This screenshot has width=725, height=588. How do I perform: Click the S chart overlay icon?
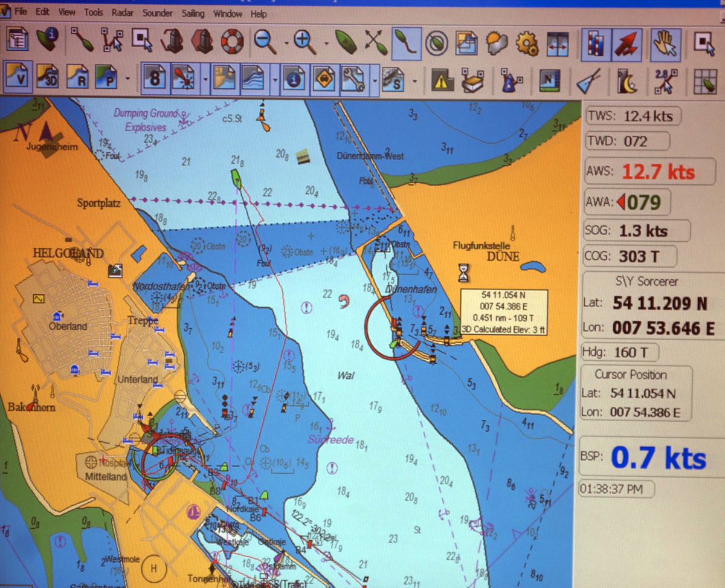pos(393,80)
